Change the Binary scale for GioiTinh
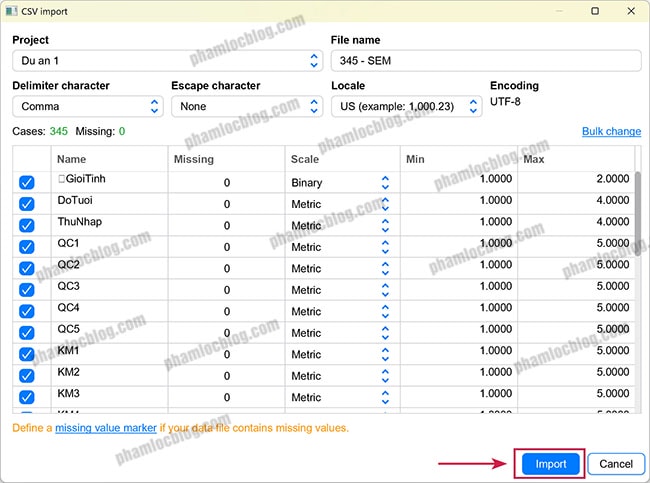The image size is (650, 483). tap(341, 182)
